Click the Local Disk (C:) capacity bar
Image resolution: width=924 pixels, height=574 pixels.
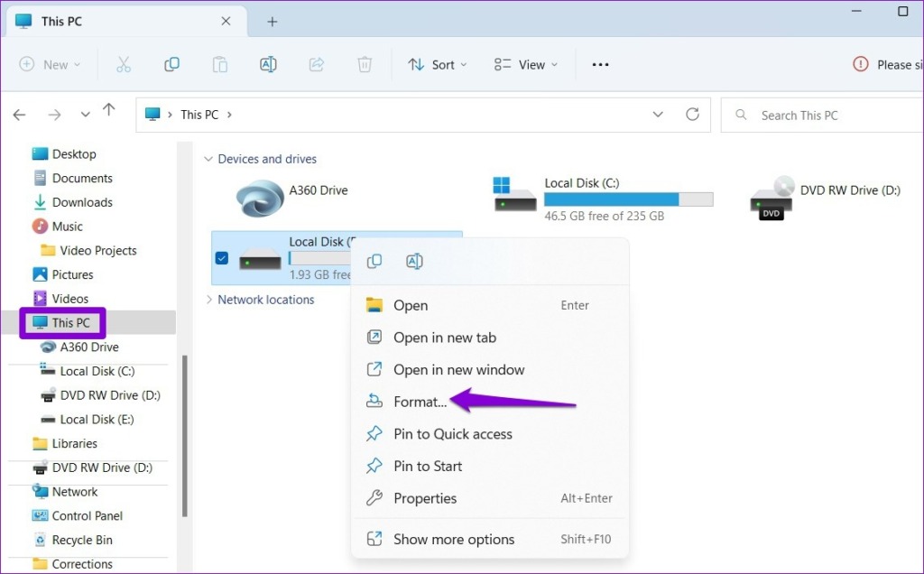pos(629,199)
